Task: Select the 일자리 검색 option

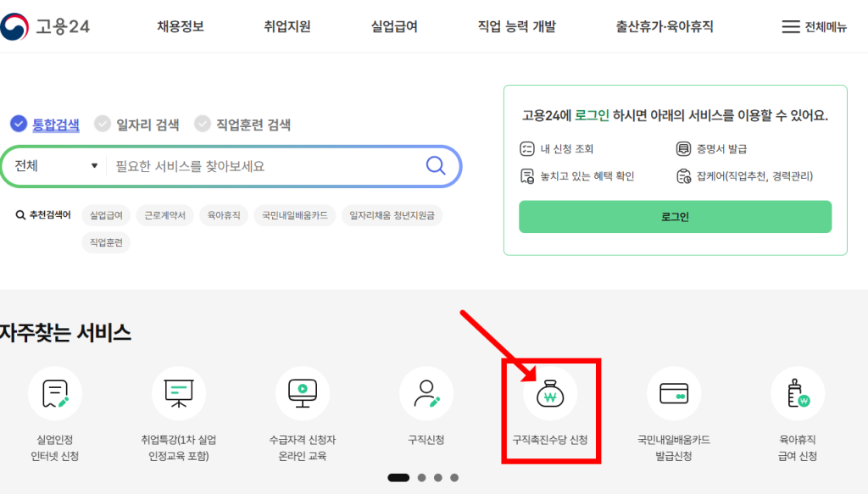Action: pos(137,125)
